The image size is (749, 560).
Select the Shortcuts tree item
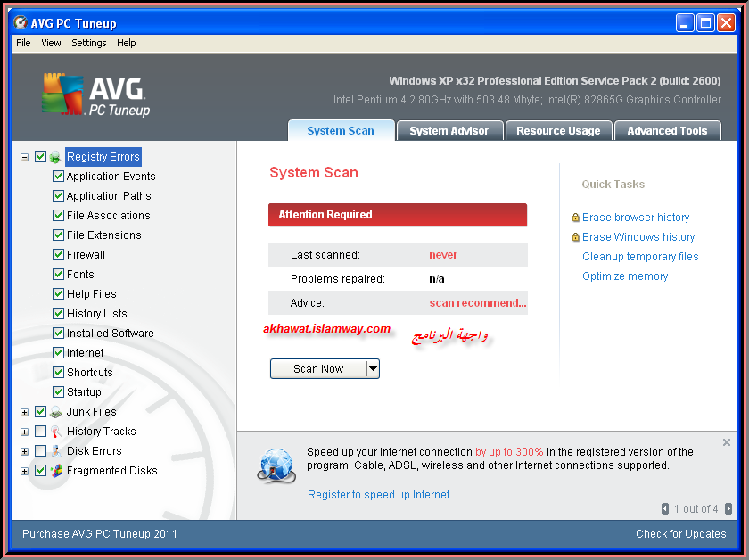point(90,372)
